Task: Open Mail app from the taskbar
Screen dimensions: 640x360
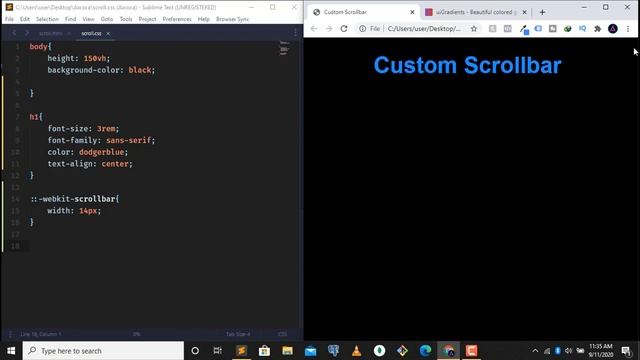Action: click(x=311, y=351)
